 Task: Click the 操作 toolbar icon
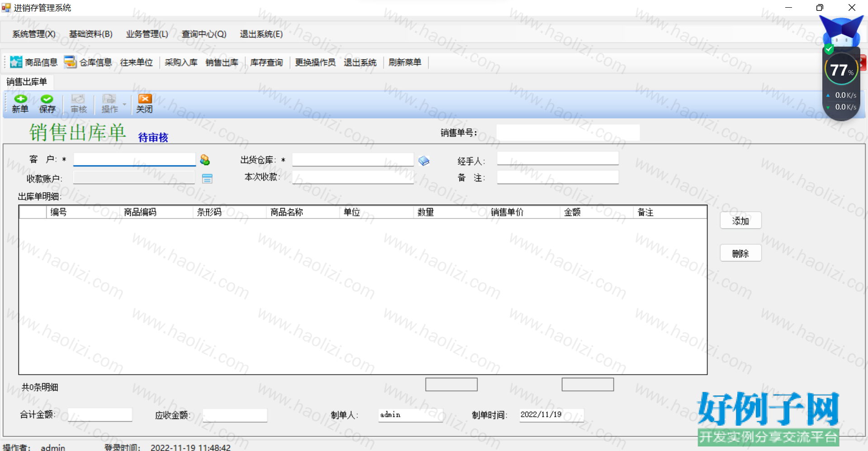pyautogui.click(x=109, y=99)
